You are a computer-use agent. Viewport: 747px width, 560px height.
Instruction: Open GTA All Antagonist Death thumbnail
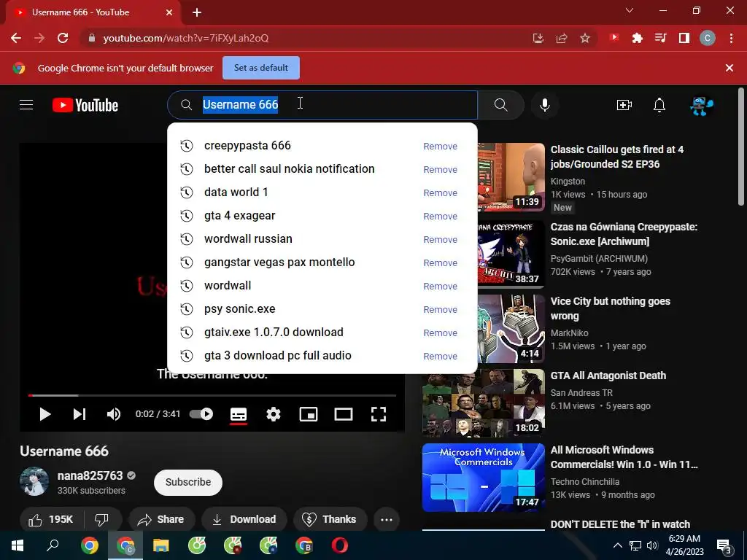[484, 403]
